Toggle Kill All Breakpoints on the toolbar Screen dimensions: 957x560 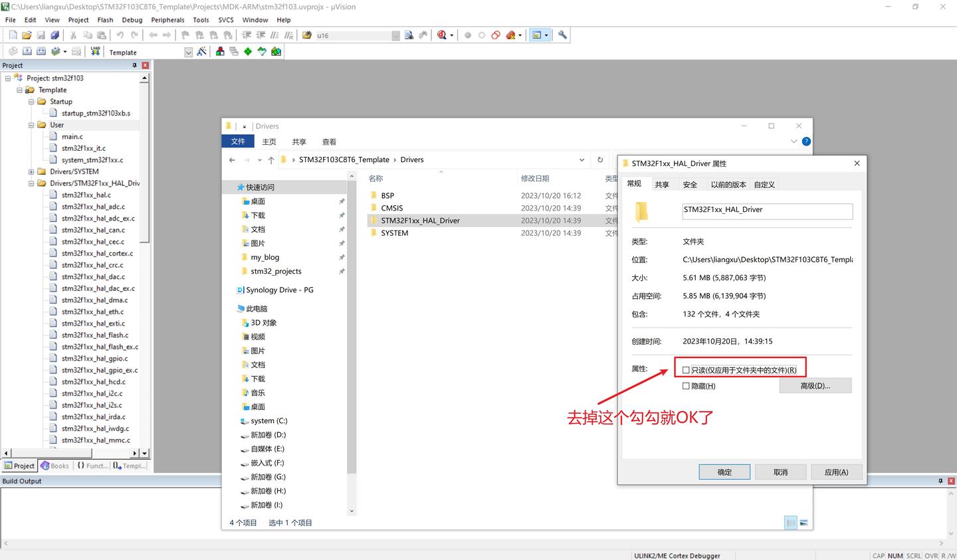[x=510, y=35]
